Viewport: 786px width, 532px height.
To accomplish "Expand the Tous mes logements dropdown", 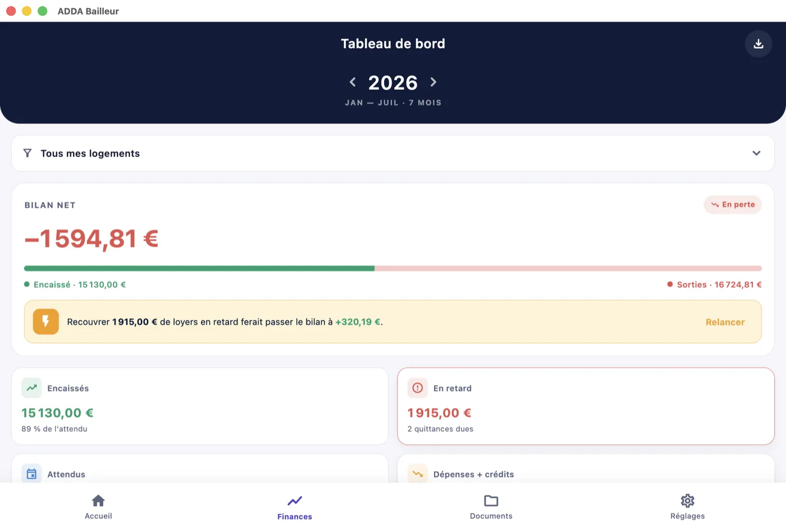I will pyautogui.click(x=393, y=153).
